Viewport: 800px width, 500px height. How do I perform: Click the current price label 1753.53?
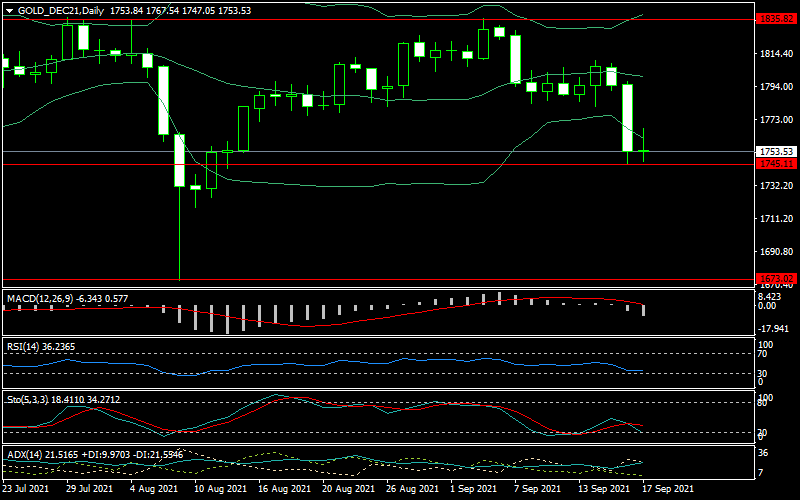point(776,152)
